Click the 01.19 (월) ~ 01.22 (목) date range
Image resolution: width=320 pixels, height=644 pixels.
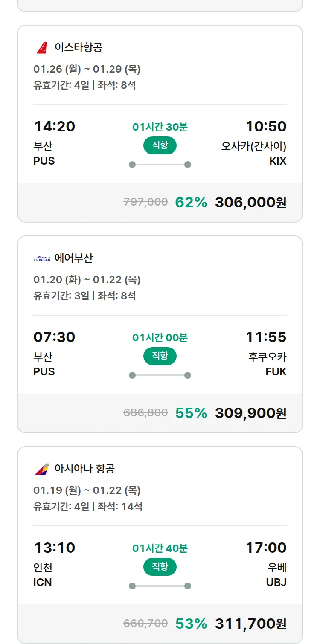87,490
